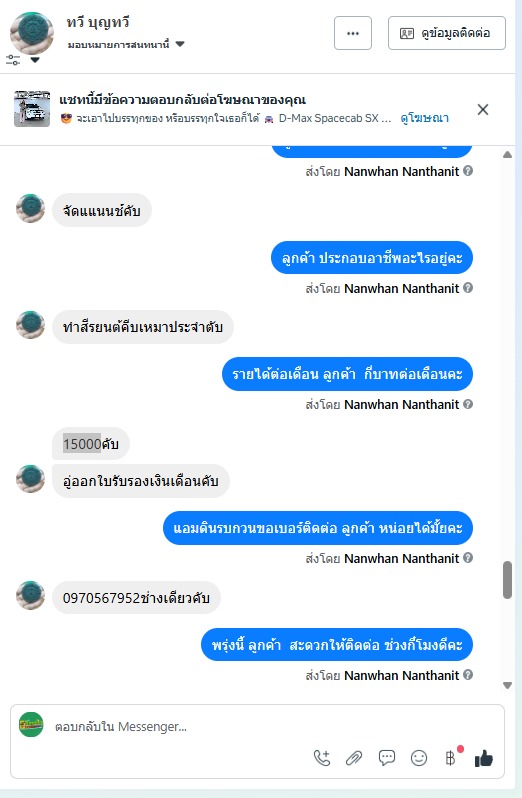Click help icon beside last Nanwhan Nanthanit label
The width and height of the screenshot is (522, 798).
point(468,675)
